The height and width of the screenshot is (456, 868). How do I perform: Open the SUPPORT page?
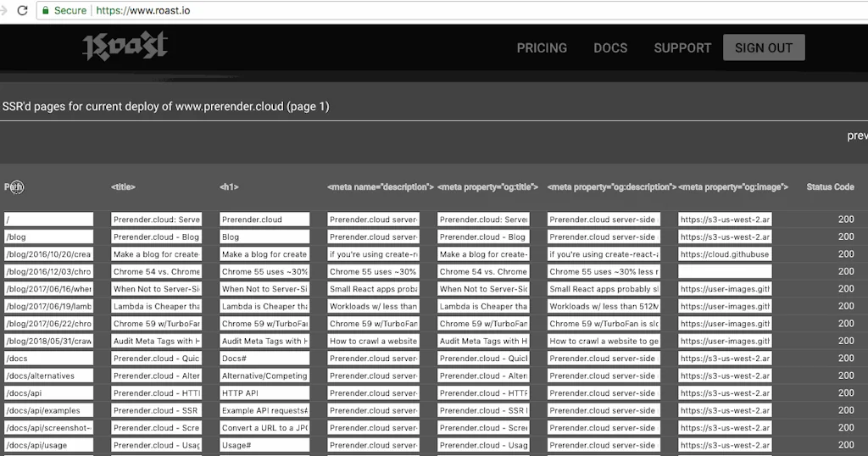[682, 48]
